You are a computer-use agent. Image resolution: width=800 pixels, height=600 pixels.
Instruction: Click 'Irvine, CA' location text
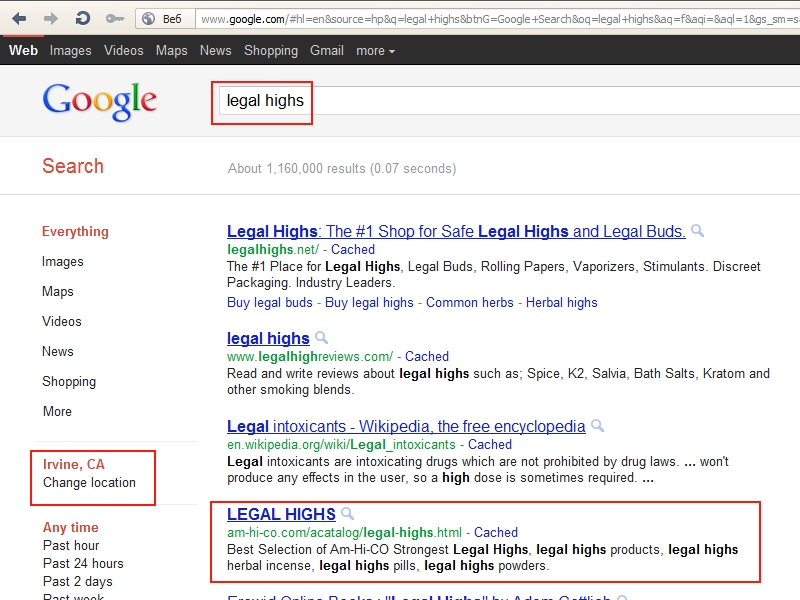tap(73, 464)
